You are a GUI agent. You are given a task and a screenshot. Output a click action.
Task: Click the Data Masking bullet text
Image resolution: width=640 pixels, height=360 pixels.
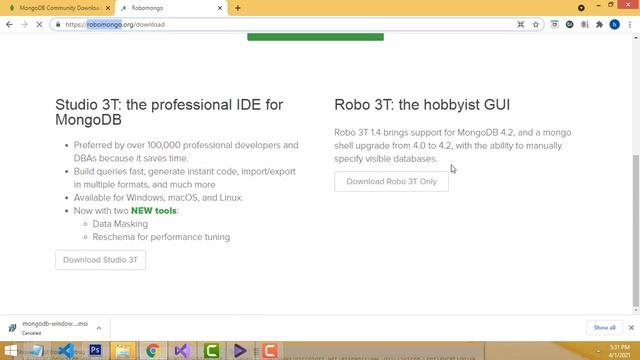[120, 224]
